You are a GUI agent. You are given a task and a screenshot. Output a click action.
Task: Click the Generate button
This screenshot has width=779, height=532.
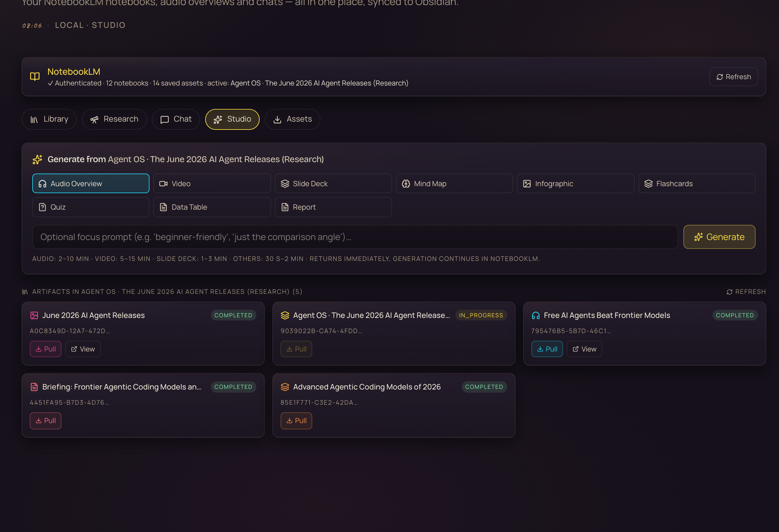tap(719, 237)
